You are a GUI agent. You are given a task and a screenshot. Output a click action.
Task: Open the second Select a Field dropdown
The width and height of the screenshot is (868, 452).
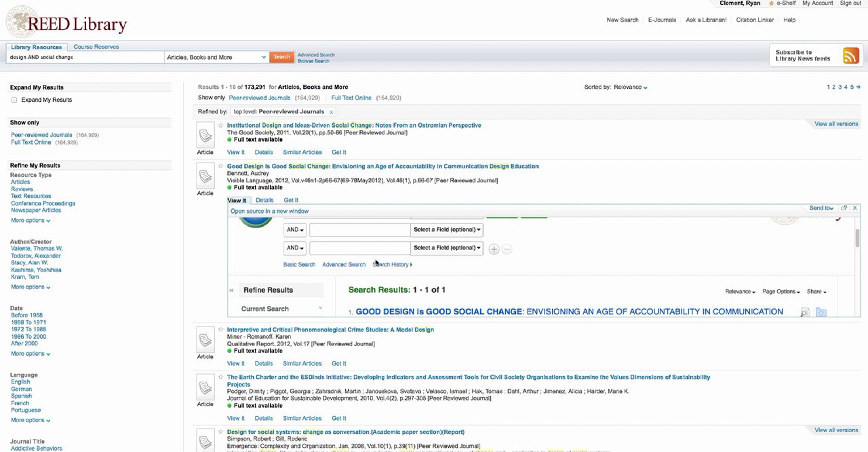click(x=447, y=248)
